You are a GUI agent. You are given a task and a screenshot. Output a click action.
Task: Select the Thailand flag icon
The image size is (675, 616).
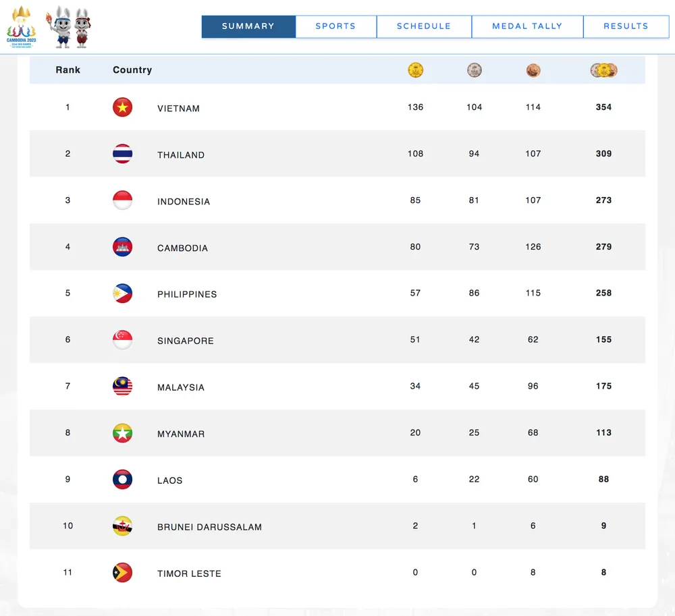122,153
